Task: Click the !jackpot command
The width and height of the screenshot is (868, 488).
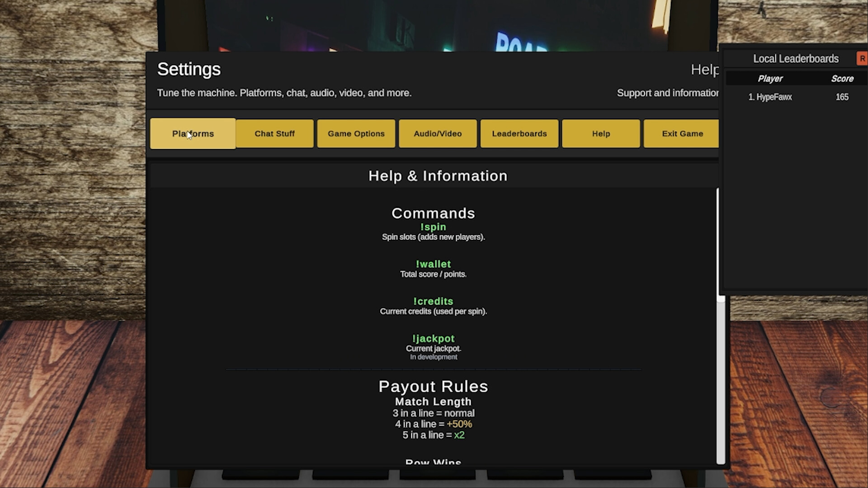Action: tap(433, 338)
